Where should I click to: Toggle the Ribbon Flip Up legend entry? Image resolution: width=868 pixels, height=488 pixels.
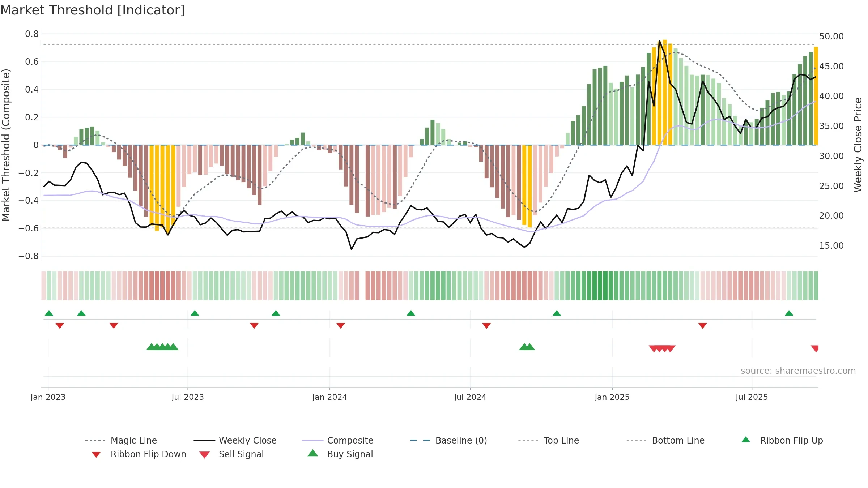click(782, 440)
